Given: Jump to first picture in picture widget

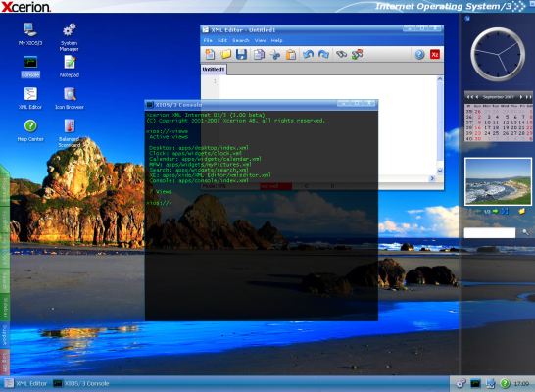Looking at the screenshot, I should pyautogui.click(x=469, y=212).
